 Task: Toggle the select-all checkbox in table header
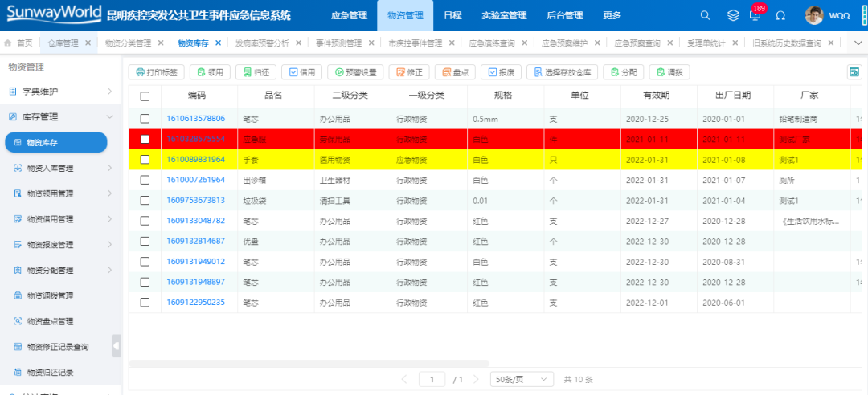[x=145, y=96]
